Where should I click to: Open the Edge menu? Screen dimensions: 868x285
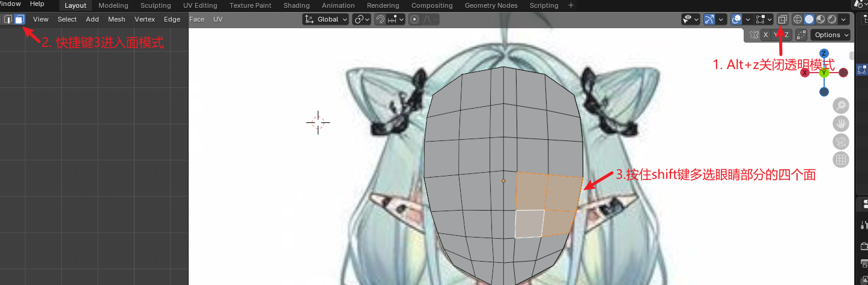172,19
